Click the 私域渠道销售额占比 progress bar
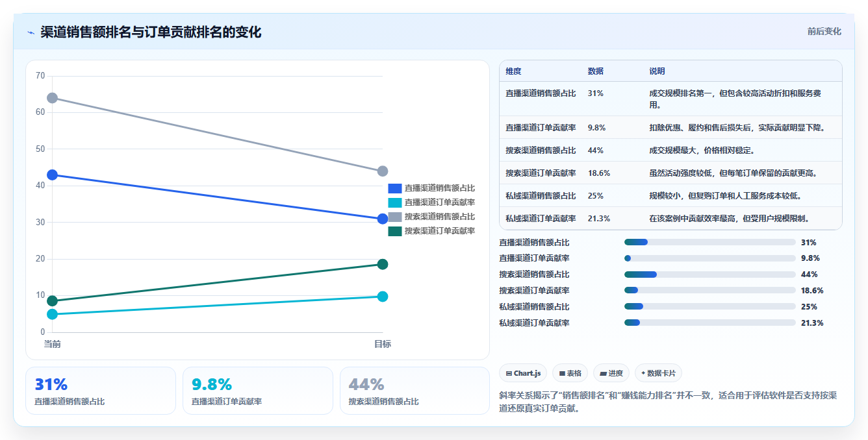Screen dimensions: 868x440 point(710,306)
